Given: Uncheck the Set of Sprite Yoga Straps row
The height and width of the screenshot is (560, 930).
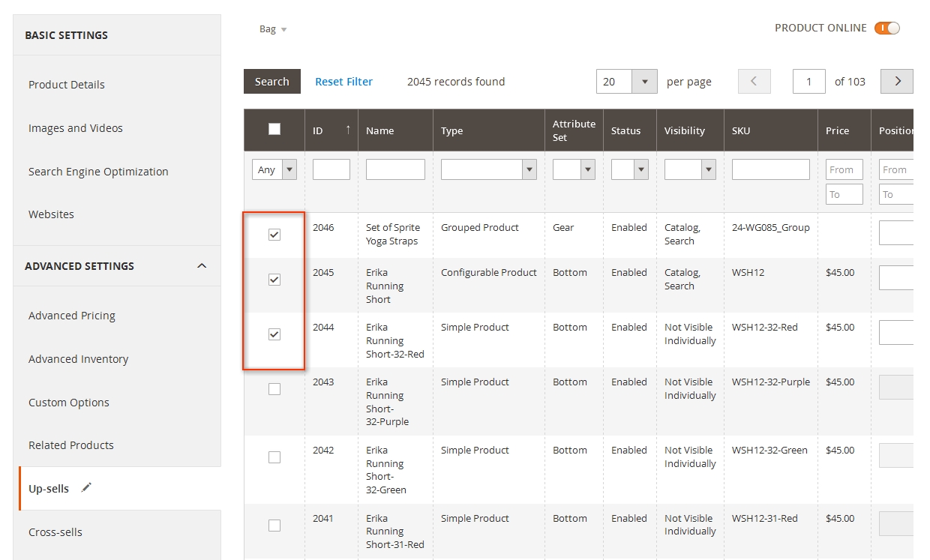Looking at the screenshot, I should pyautogui.click(x=274, y=234).
